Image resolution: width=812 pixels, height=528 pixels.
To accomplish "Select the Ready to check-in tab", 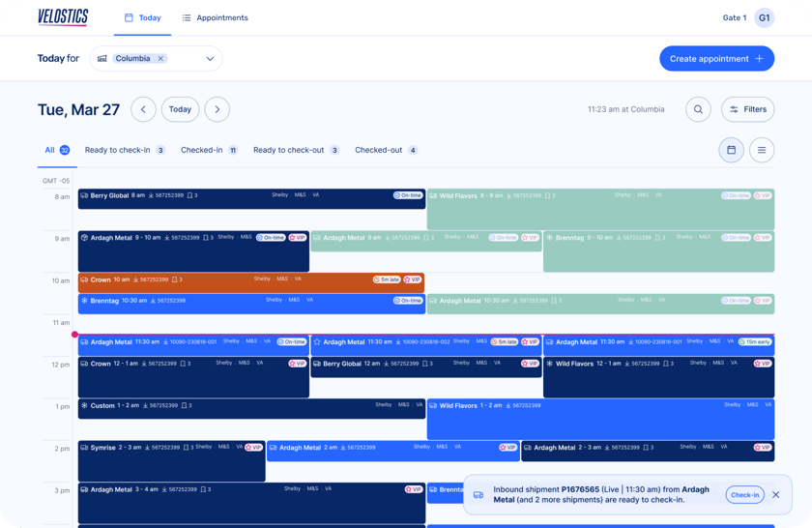I will 125,150.
